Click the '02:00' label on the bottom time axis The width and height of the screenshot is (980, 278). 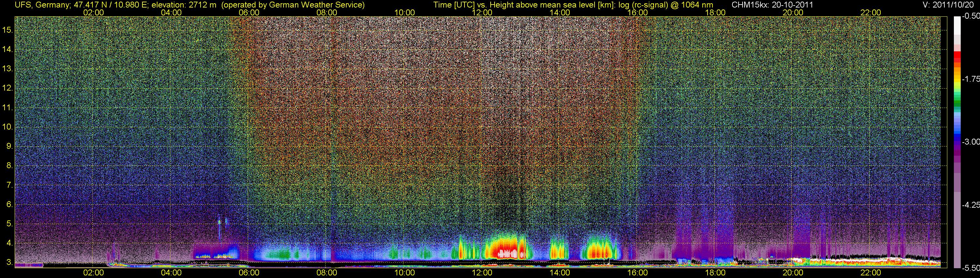pos(93,273)
